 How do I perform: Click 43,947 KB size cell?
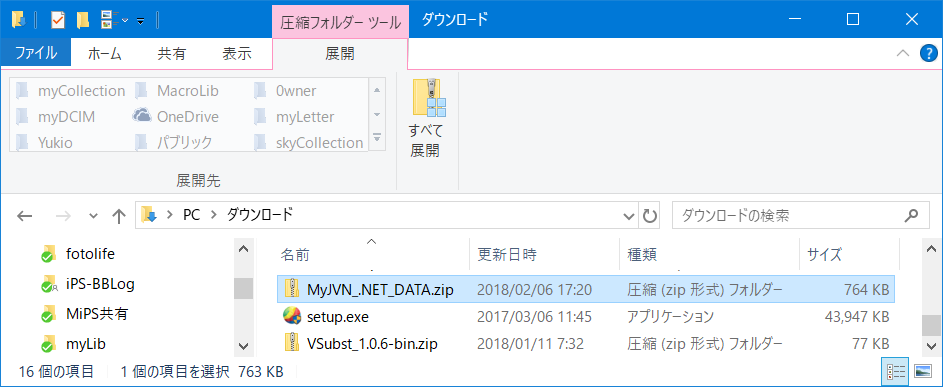point(856,316)
